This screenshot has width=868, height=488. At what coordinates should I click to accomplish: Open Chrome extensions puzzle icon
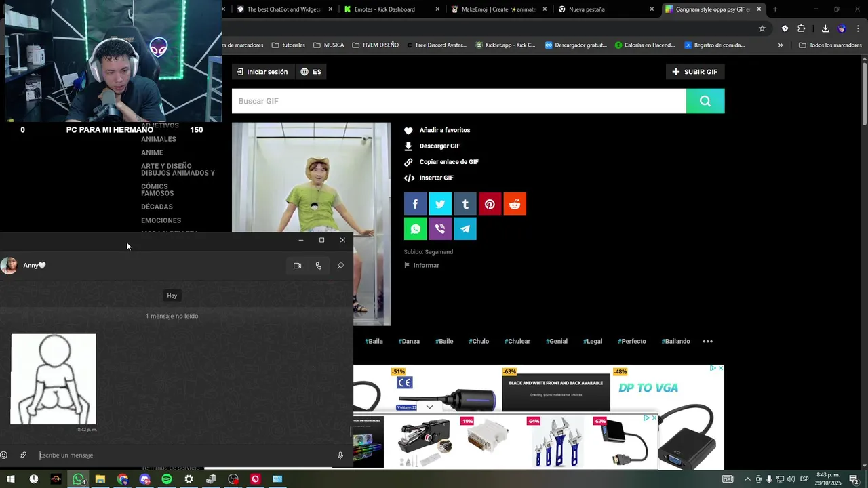802,28
